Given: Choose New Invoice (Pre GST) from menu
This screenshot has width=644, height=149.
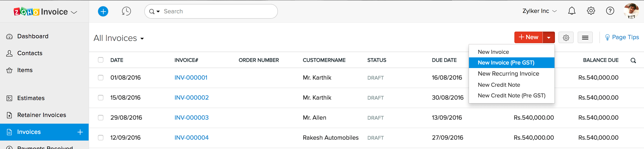Looking at the screenshot, I should 506,63.
